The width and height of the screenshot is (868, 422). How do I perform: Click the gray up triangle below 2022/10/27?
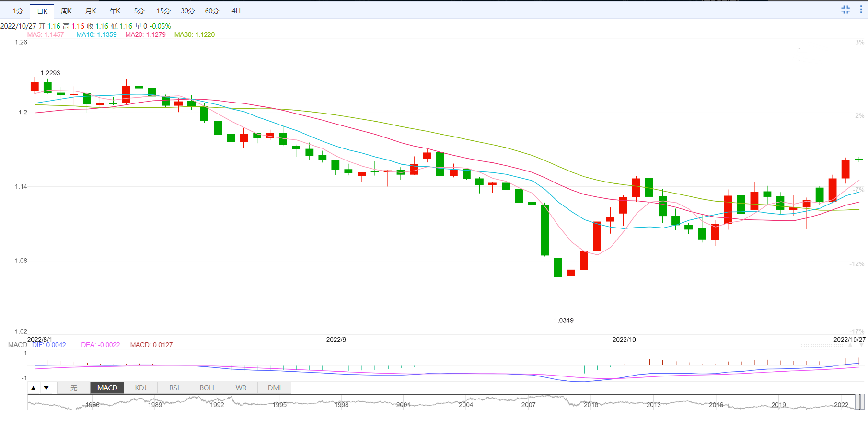point(850,345)
